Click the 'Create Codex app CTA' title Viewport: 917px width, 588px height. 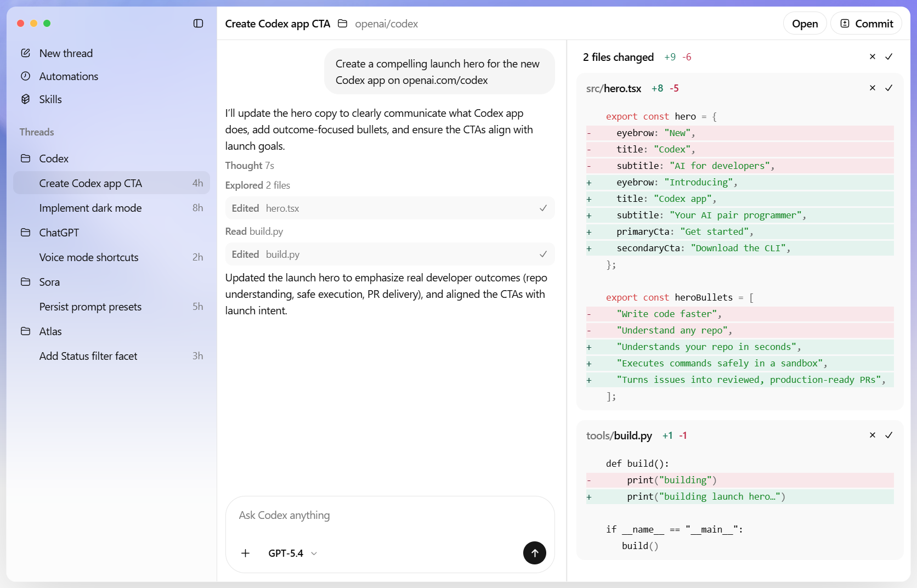pos(278,24)
